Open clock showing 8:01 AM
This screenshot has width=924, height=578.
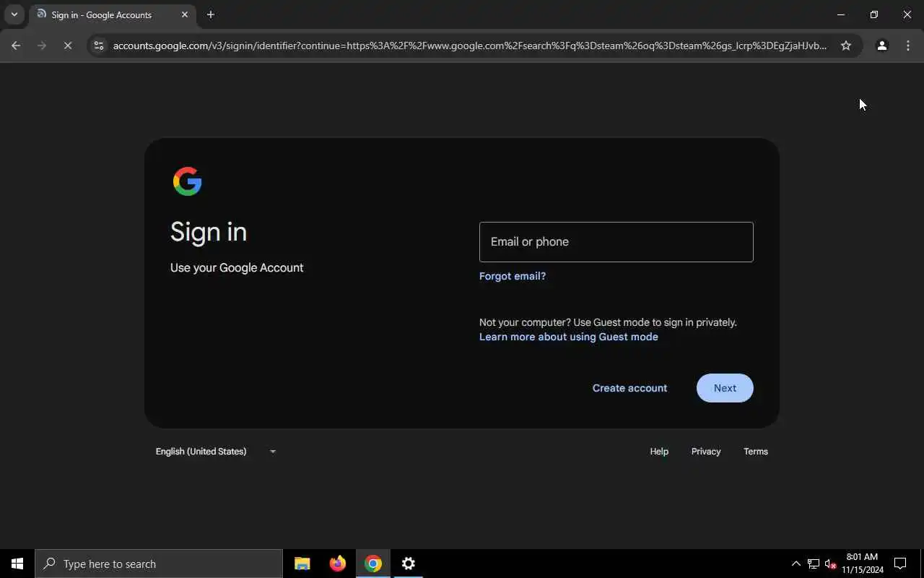point(863,564)
